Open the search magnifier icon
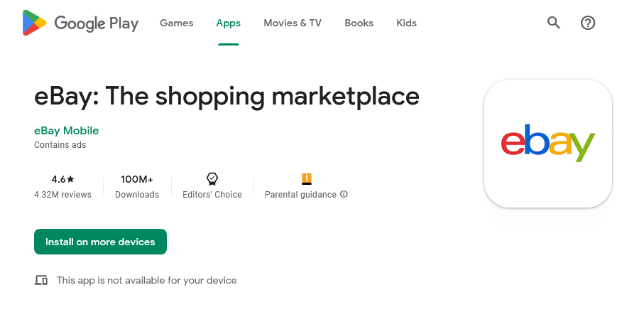 click(553, 23)
